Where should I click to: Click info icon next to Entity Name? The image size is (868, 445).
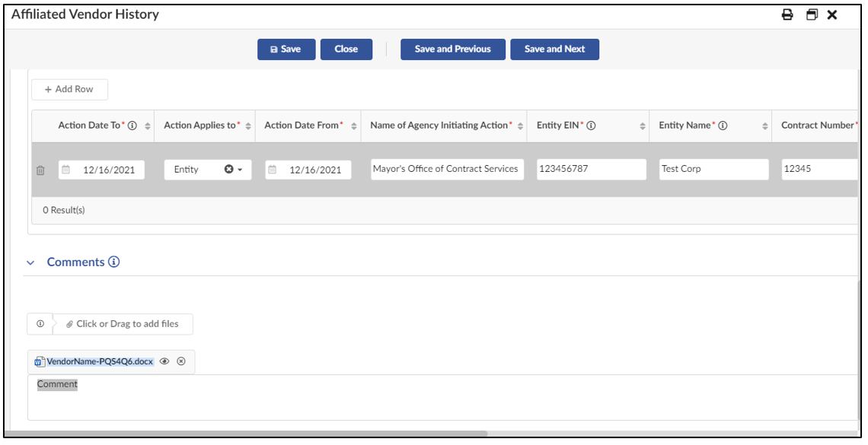[x=723, y=126]
